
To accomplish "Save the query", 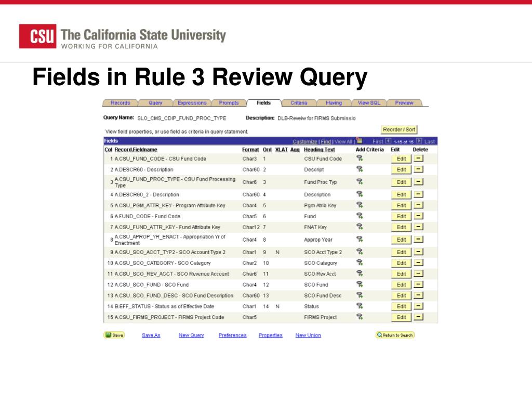I will (x=114, y=335).
